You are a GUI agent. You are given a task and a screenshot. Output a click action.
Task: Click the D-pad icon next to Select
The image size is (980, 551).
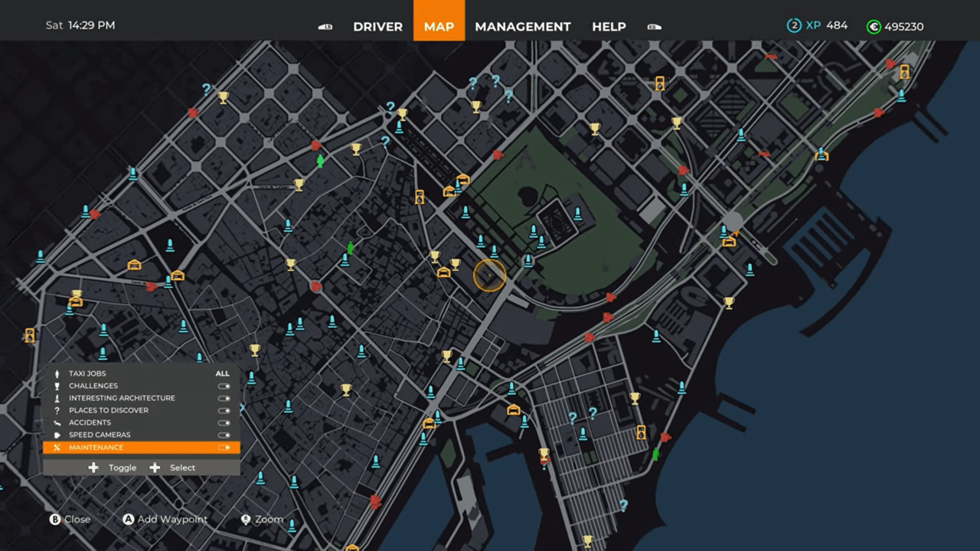(155, 467)
